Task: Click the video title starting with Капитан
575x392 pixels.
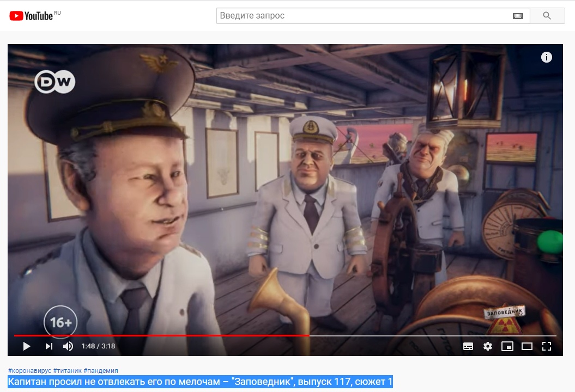Action: (200, 382)
